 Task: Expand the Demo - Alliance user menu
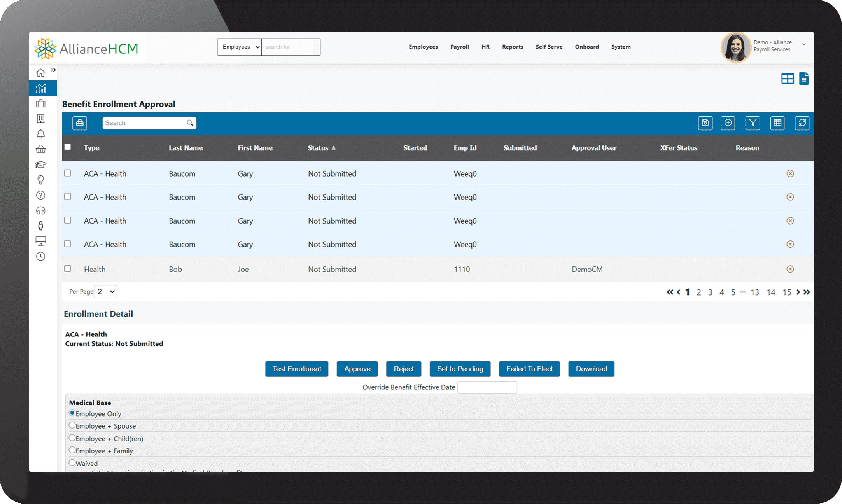pos(803,44)
